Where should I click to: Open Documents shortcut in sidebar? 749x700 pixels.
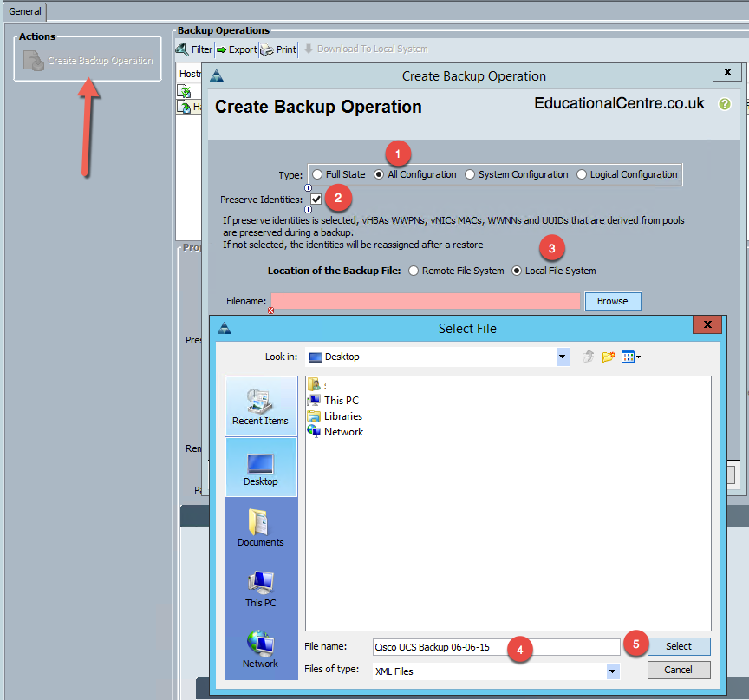click(260, 528)
